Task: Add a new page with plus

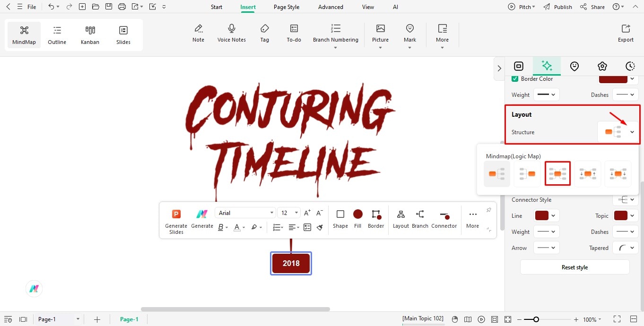Action: [x=97, y=319]
